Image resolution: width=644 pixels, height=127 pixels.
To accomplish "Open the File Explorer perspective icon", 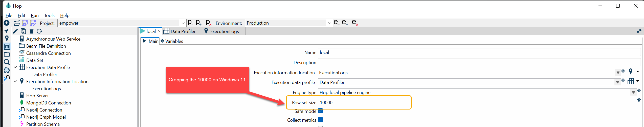I will point(7,54).
